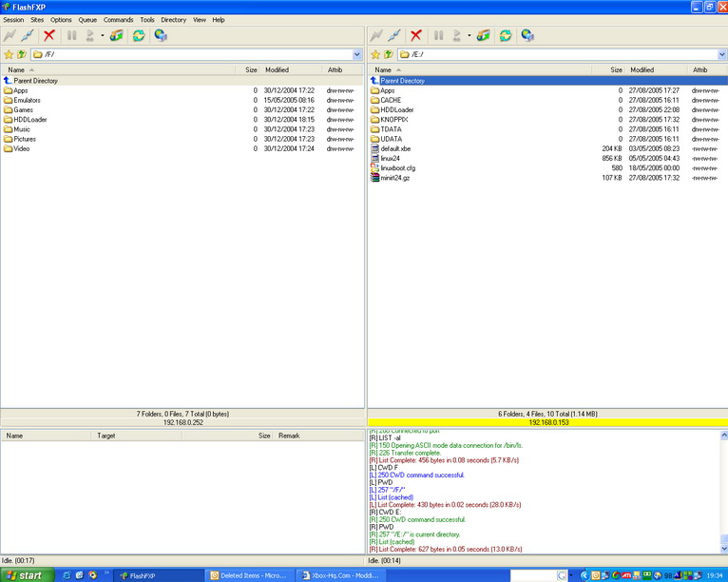728x582 pixels.
Task: Click the Windows start button
Action: click(x=26, y=574)
